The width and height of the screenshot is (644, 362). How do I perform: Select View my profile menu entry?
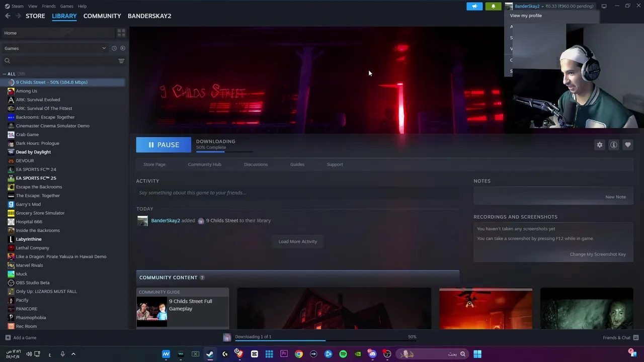click(526, 16)
